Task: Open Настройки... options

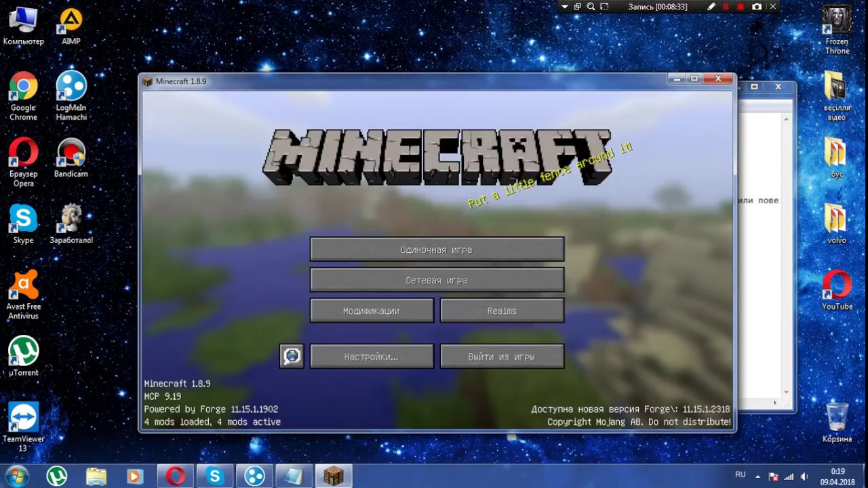Action: [372, 356]
